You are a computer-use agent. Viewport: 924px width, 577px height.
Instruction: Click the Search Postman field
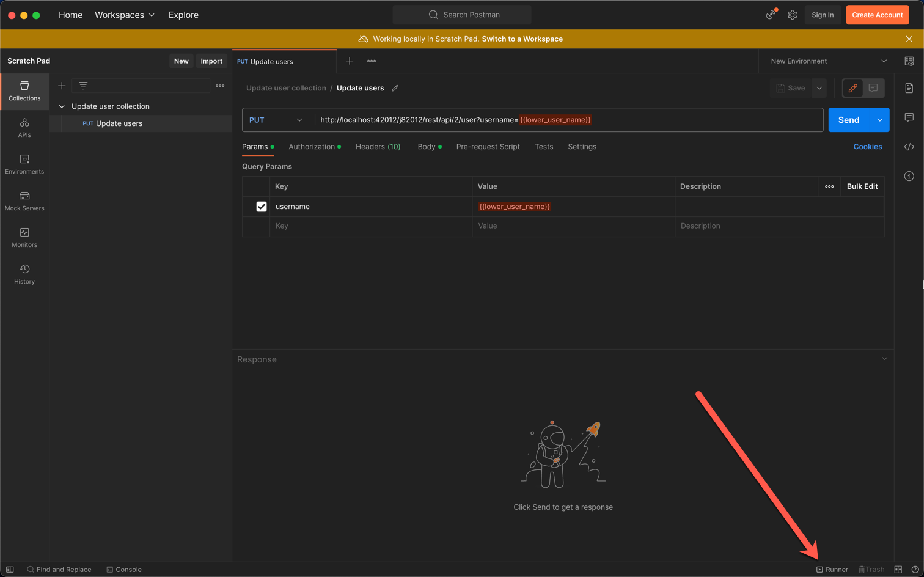click(462, 15)
